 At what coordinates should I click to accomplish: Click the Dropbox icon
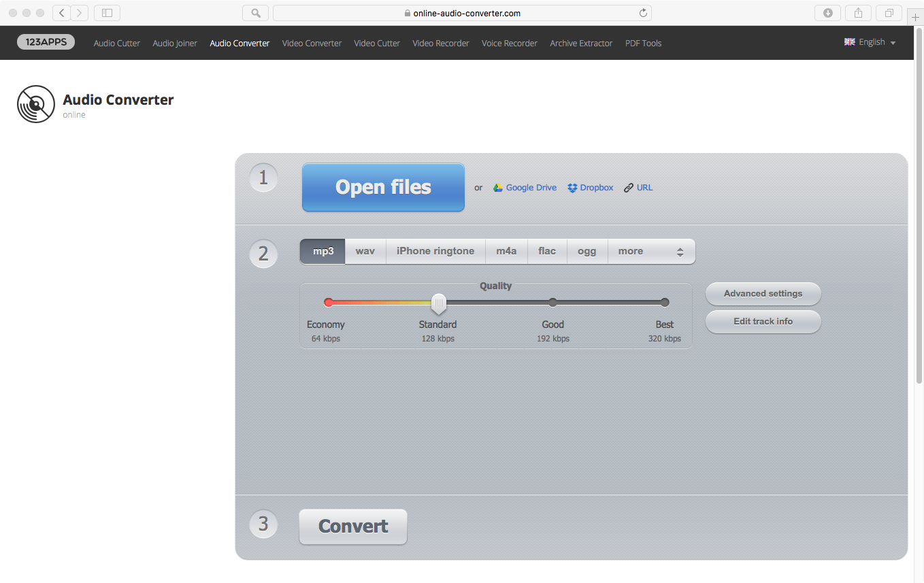pos(572,188)
